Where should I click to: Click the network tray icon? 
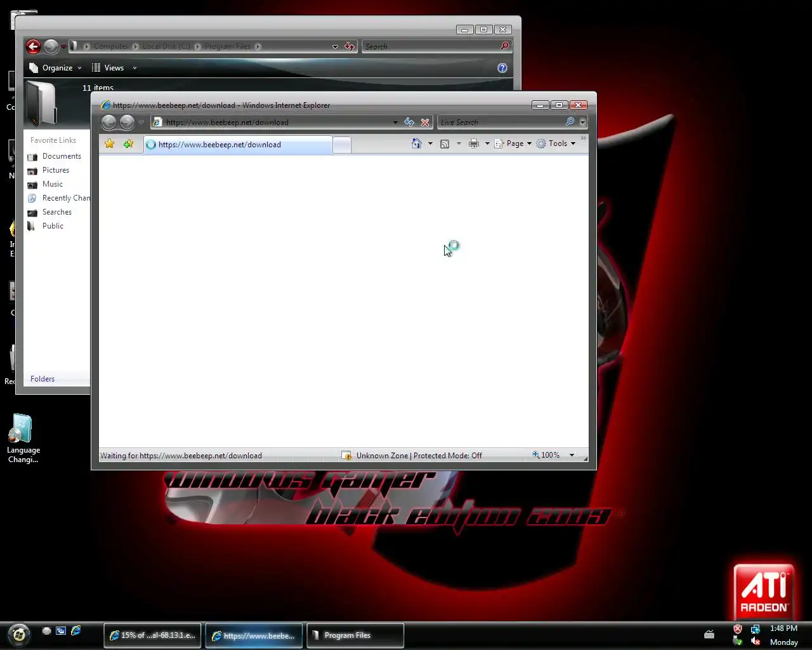(x=756, y=629)
